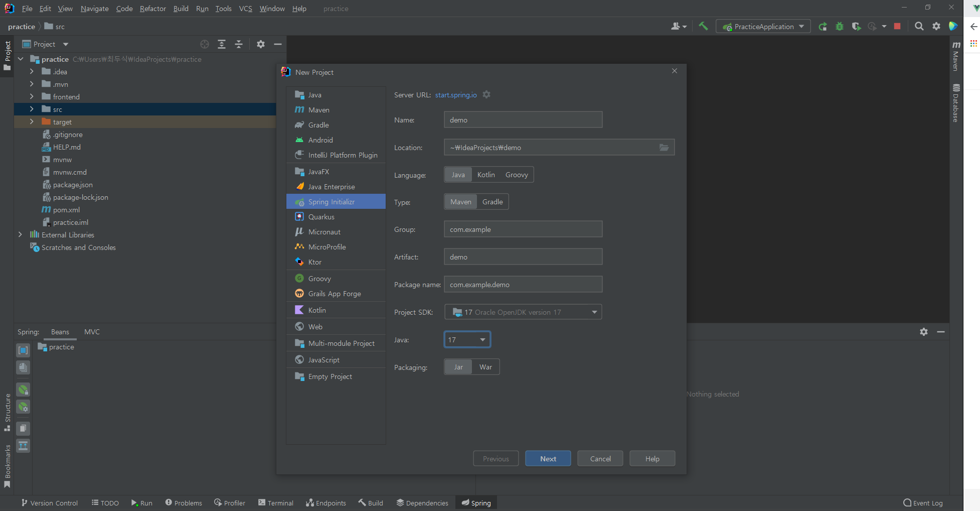
Task: Click Expand All icon in Project panel
Action: 222,44
